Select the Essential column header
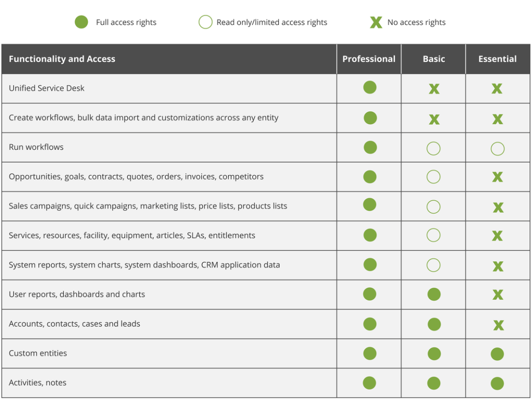This screenshot has width=532, height=399. [498, 59]
